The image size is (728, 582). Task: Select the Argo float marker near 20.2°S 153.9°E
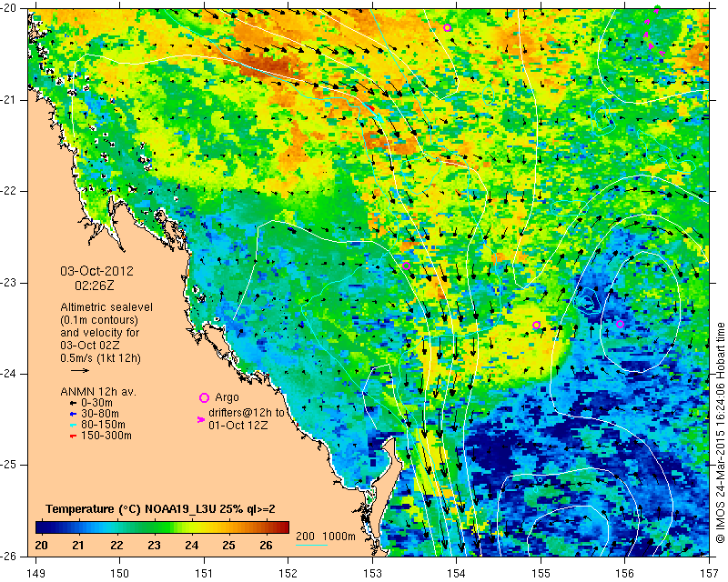(447, 28)
